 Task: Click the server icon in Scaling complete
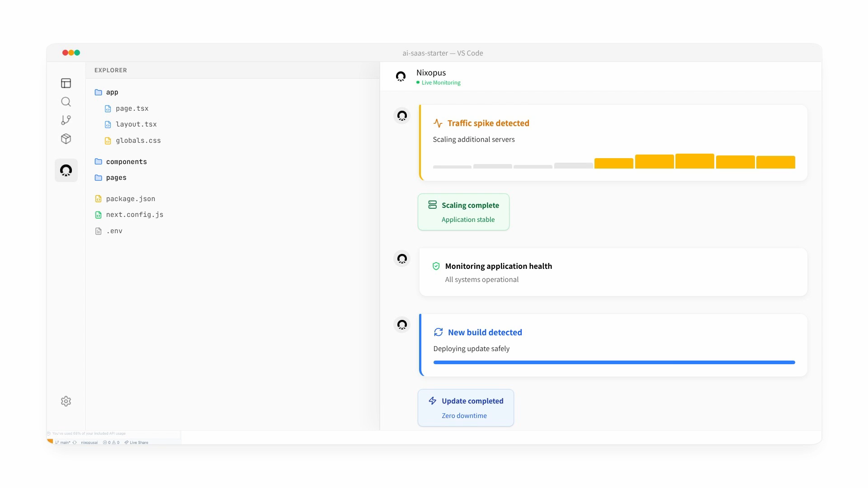tap(432, 205)
